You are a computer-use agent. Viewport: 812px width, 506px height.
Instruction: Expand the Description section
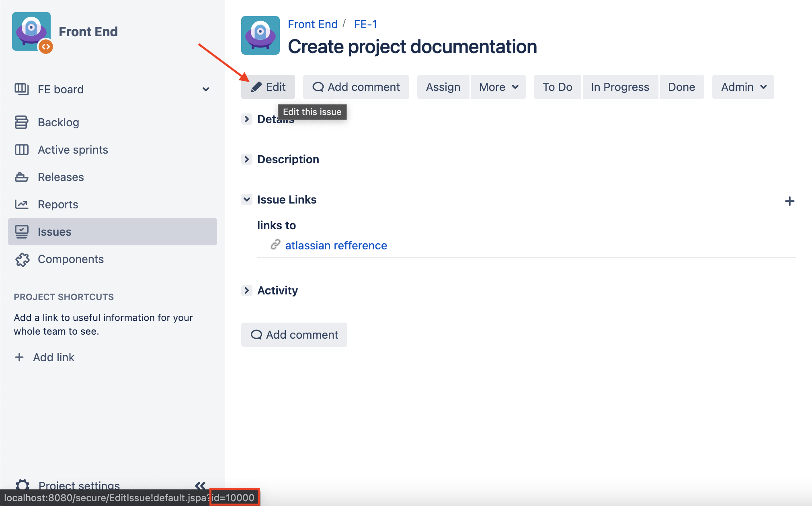(x=247, y=159)
